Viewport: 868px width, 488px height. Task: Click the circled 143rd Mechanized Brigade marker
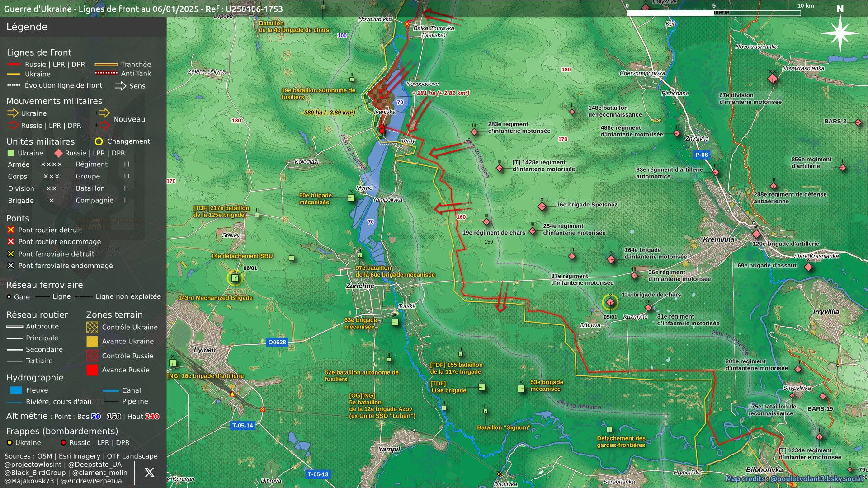pyautogui.click(x=235, y=278)
